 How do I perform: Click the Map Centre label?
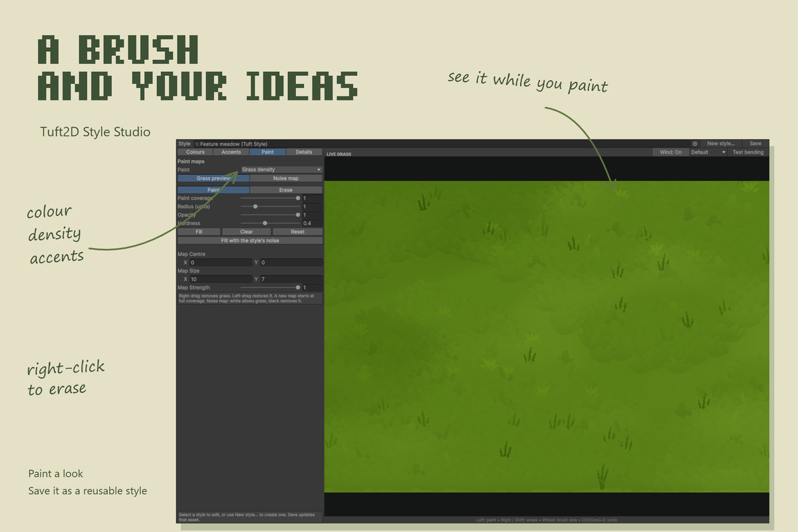pos(192,255)
